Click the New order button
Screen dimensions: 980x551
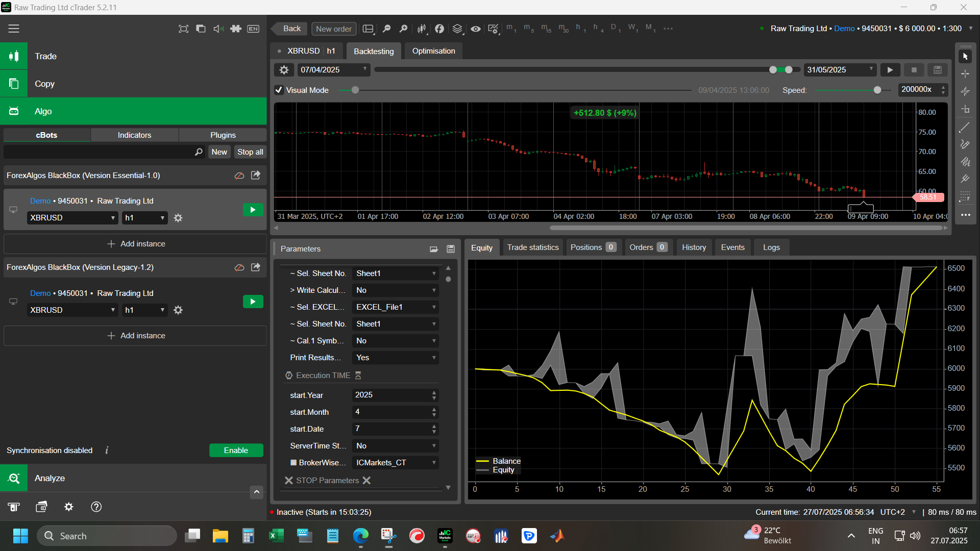(x=334, y=29)
